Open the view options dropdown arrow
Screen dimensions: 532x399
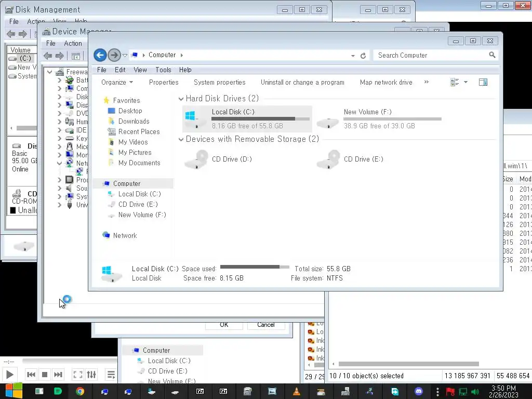(466, 82)
